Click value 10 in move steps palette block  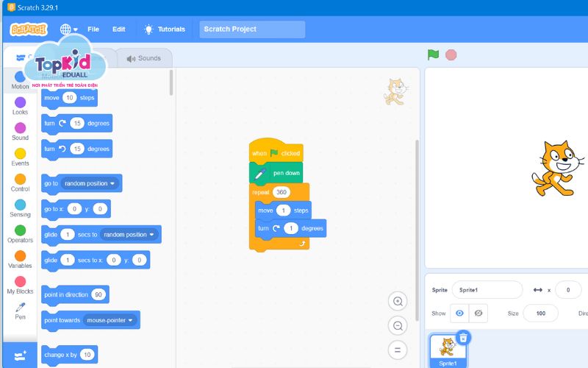(70, 98)
